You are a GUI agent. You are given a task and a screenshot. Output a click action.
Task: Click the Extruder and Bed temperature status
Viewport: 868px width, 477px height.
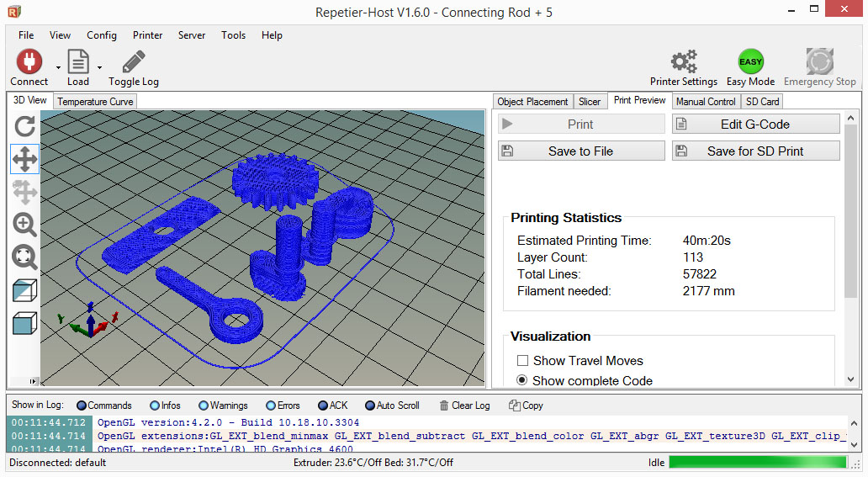[x=373, y=462]
